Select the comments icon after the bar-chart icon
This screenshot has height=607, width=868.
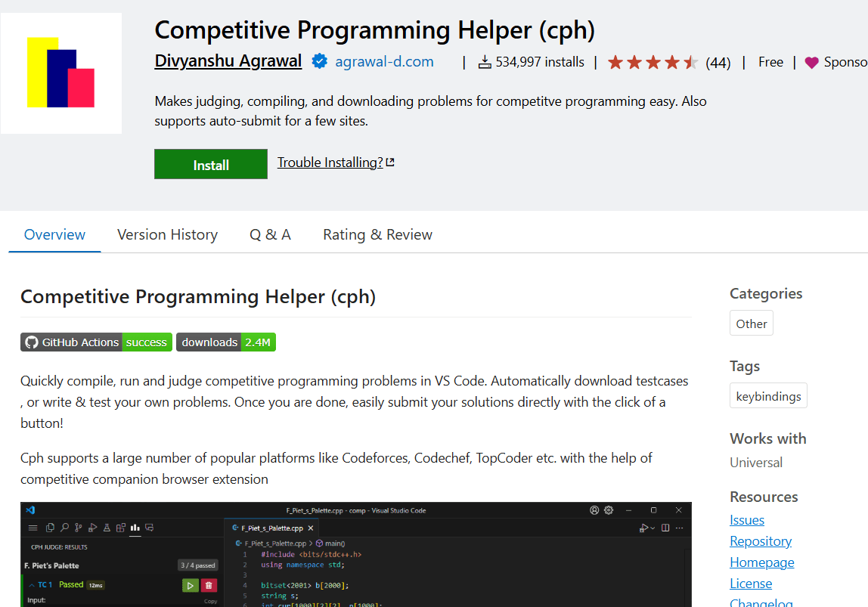click(150, 528)
